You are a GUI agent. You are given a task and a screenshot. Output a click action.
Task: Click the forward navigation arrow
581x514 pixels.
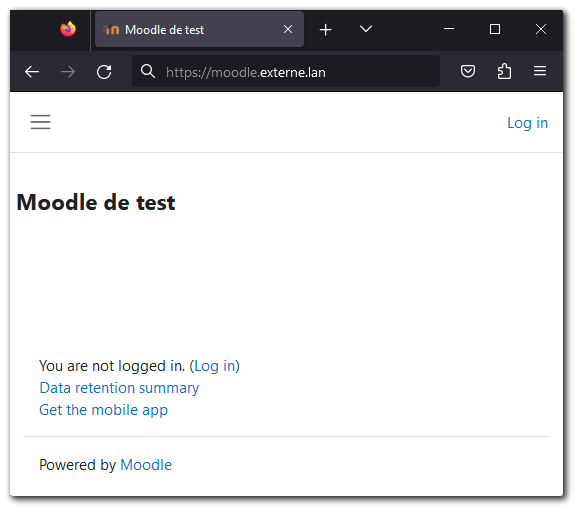pyautogui.click(x=68, y=72)
